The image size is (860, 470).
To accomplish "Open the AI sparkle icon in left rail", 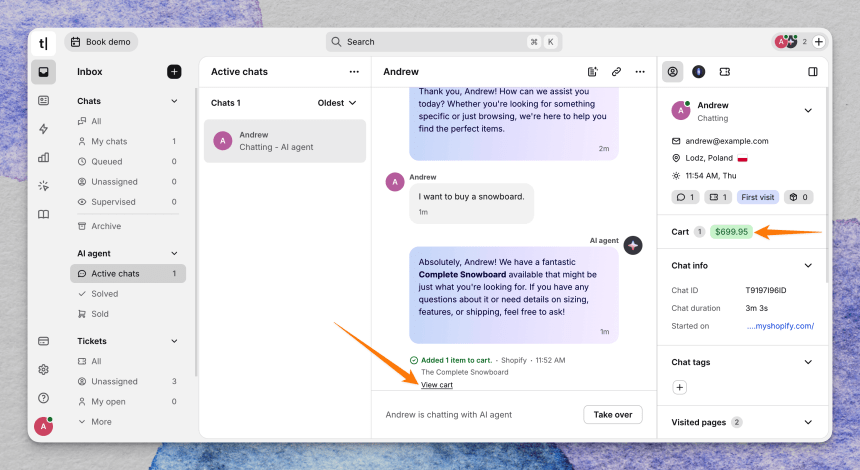I will click(x=43, y=186).
